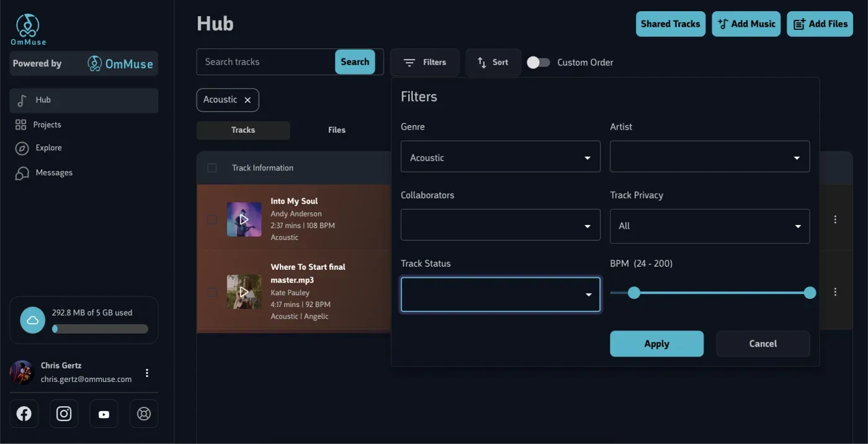Open Messages in the sidebar

[53, 173]
